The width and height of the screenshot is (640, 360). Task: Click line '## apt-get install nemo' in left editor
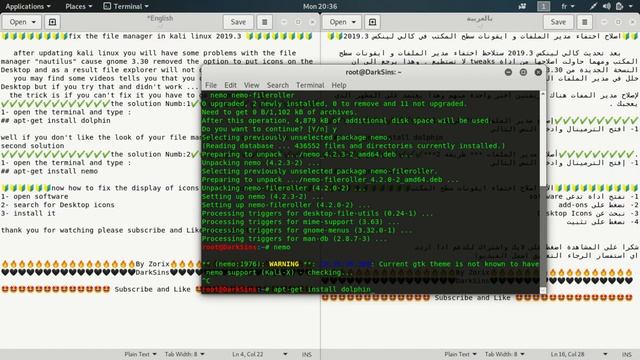pos(49,171)
